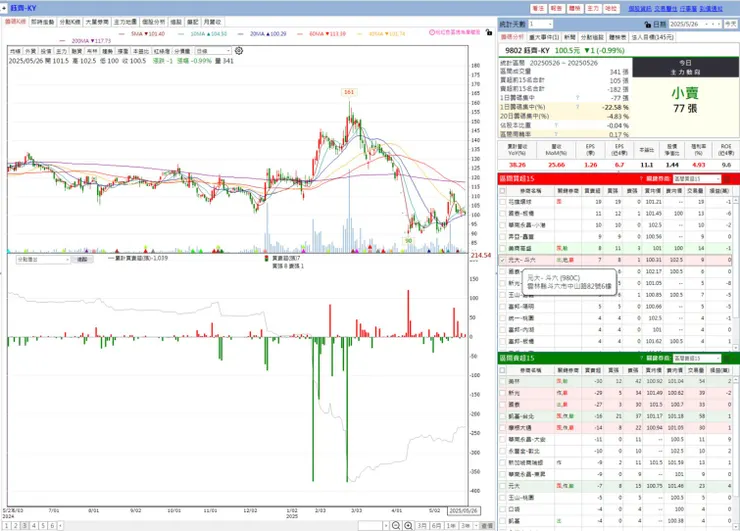The image size is (740, 531).
Task: Click help icon next to 佔股本比重 row
Action: click(556, 125)
